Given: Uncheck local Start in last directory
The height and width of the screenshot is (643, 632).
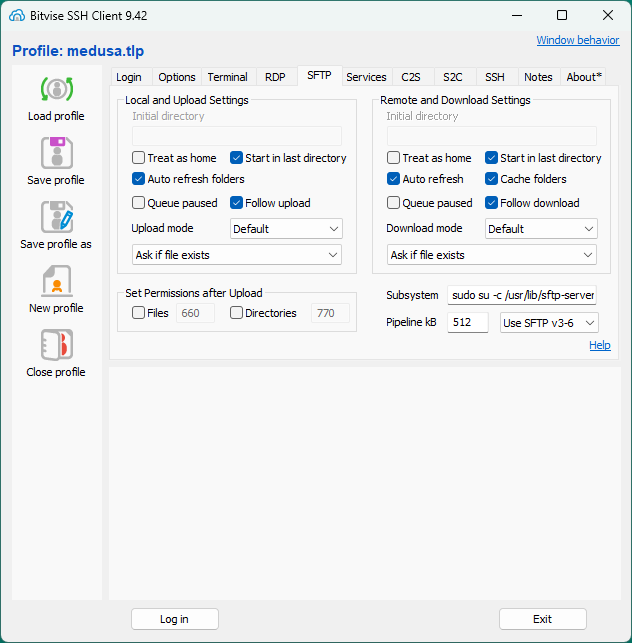Looking at the screenshot, I should pos(236,158).
